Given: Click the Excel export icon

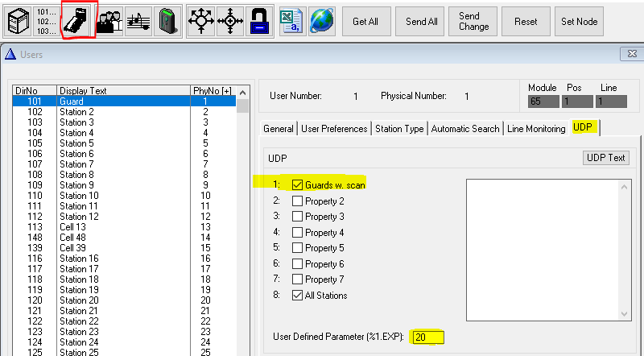Looking at the screenshot, I should click(x=291, y=21).
